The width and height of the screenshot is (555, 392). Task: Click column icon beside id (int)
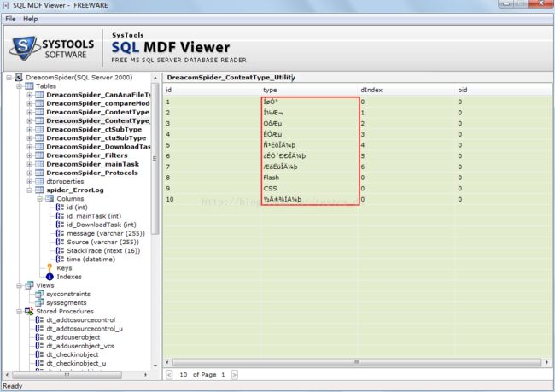60,208
